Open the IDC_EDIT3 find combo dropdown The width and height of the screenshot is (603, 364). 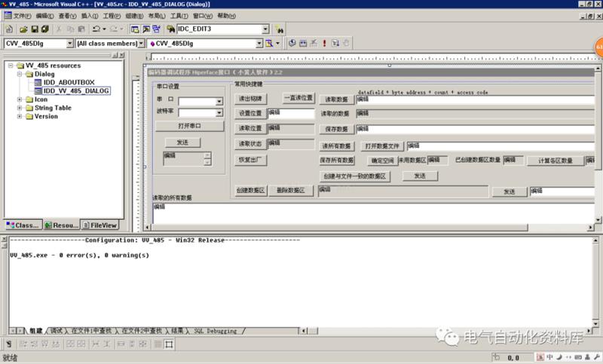(x=265, y=29)
